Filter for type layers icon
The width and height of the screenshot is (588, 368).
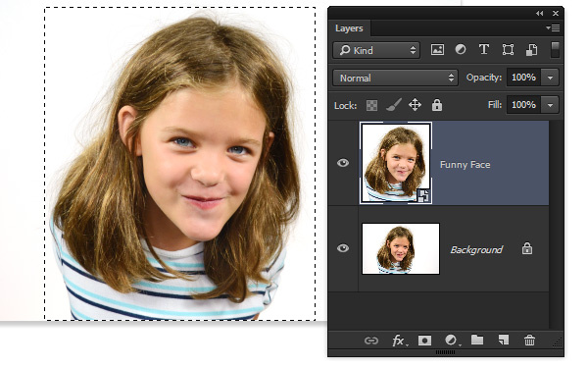point(484,50)
